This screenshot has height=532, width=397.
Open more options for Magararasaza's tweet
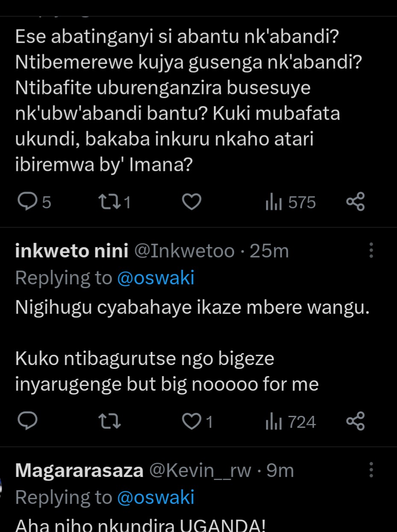371,470
